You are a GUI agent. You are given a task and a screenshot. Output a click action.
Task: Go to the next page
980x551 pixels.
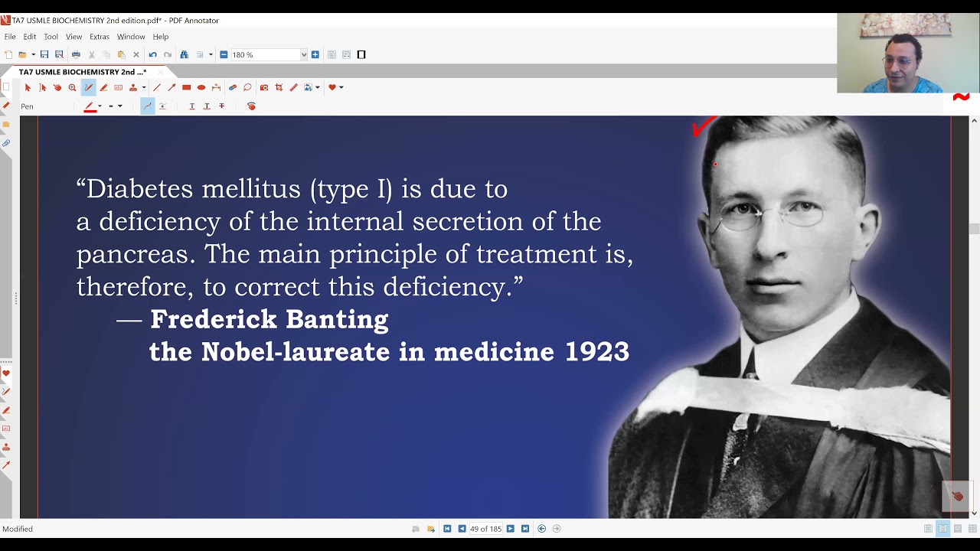[510, 529]
